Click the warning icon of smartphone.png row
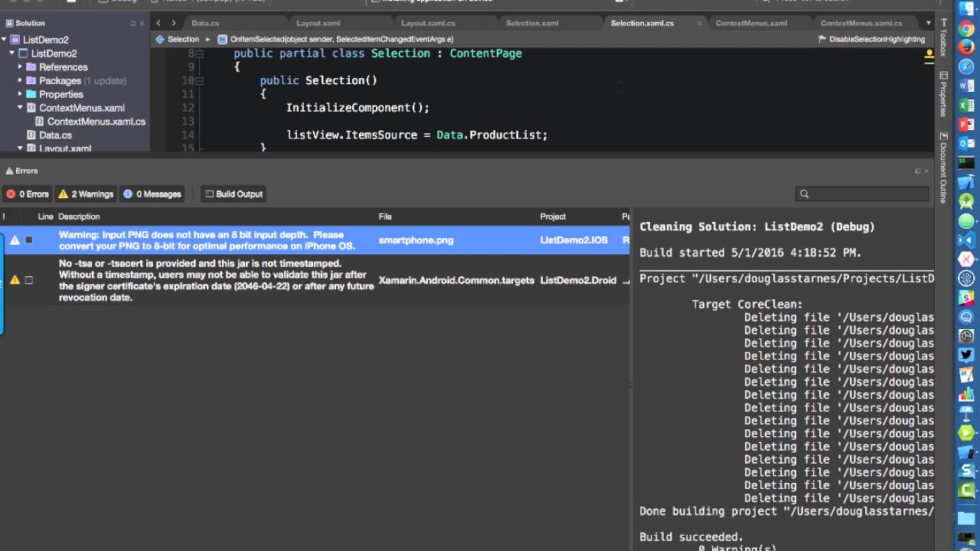Screen dimensions: 980x551 coord(15,240)
